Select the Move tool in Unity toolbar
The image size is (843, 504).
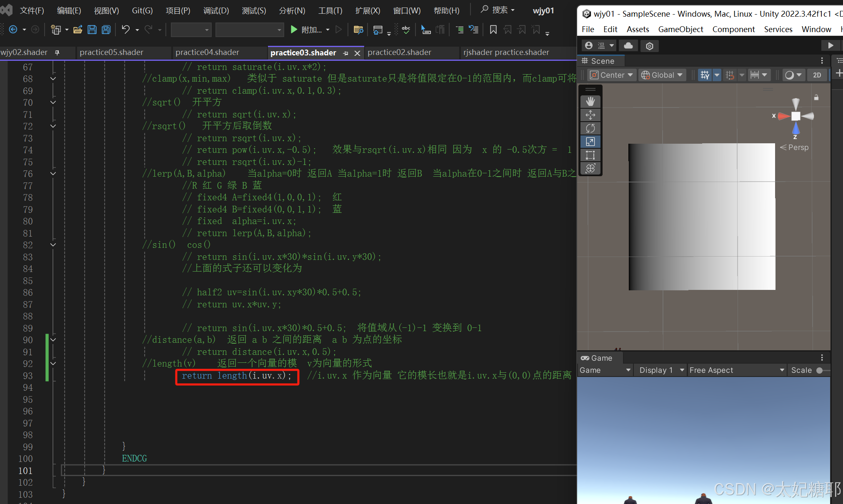590,115
